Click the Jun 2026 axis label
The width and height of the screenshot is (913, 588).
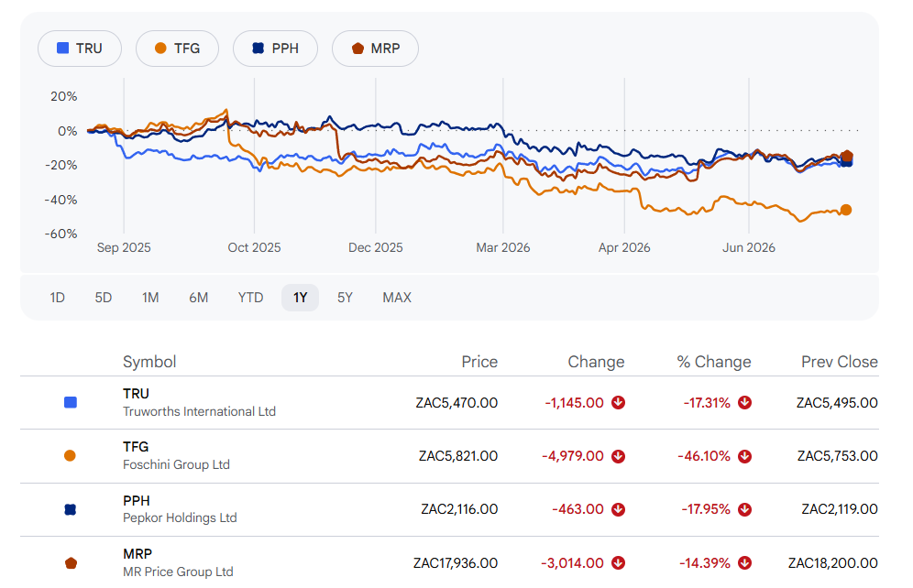pos(749,248)
